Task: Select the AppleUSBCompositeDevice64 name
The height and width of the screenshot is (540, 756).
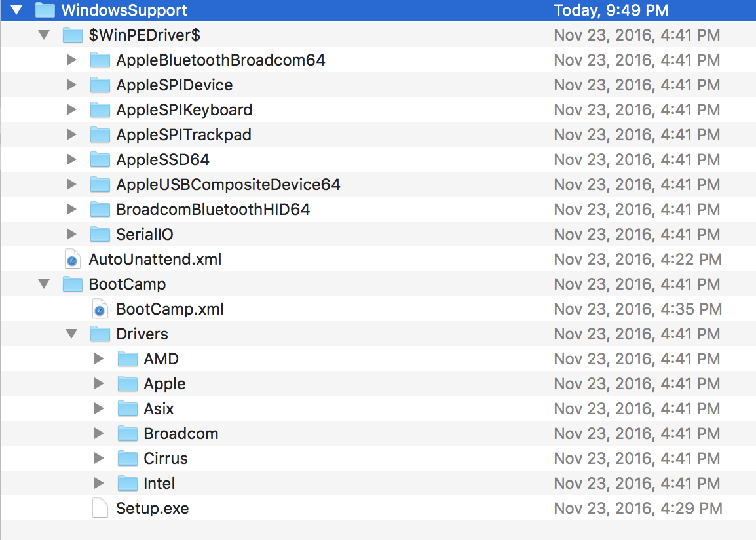Action: tap(229, 184)
